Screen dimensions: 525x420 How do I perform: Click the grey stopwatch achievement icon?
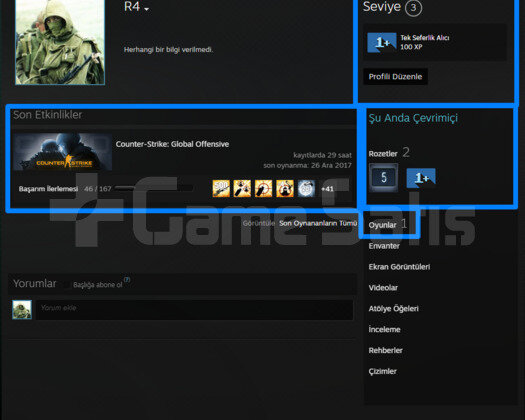[x=306, y=188]
